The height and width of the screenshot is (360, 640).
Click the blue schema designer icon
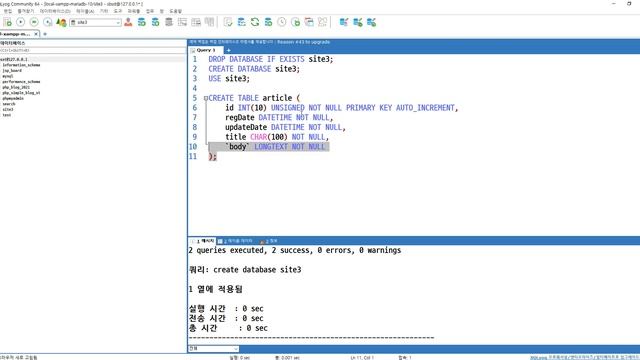242,22
